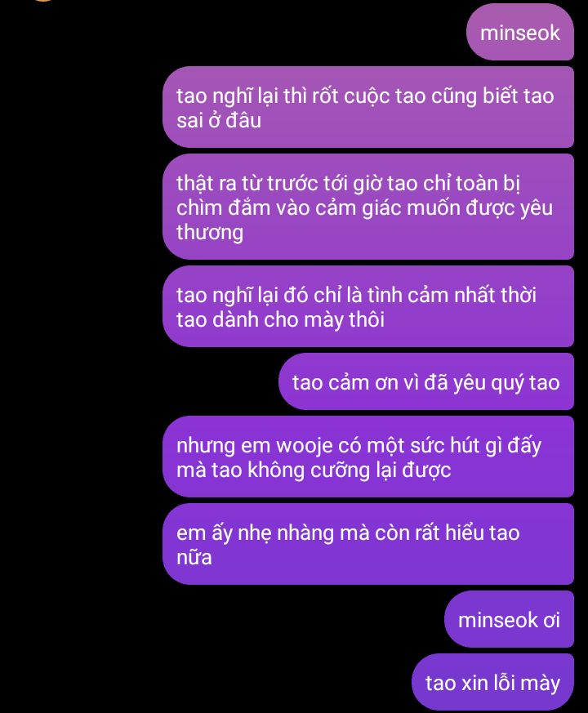The width and height of the screenshot is (588, 713).
Task: Click the word "thương" on its own line
Action: (x=210, y=232)
